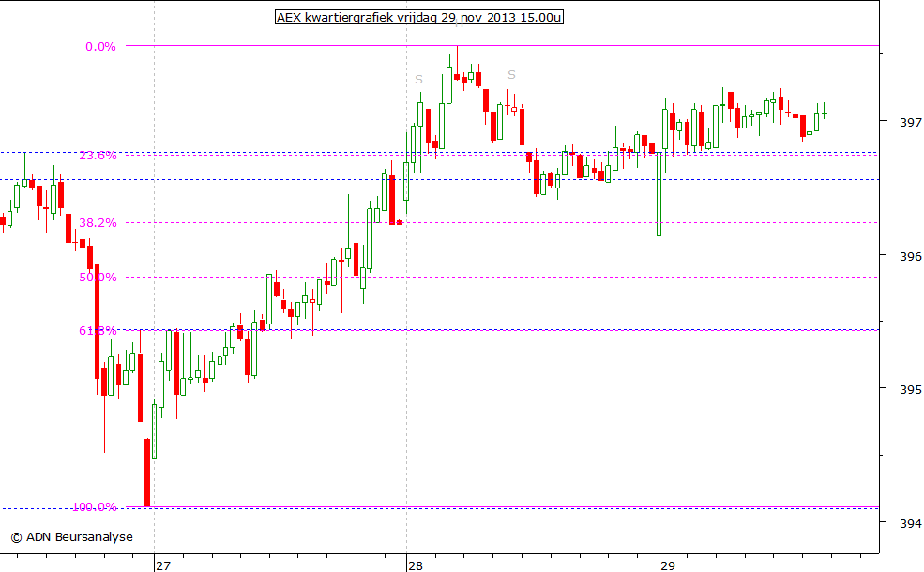This screenshot has height=572, width=924.
Task: Click the 397 price axis value
Action: 911,123
